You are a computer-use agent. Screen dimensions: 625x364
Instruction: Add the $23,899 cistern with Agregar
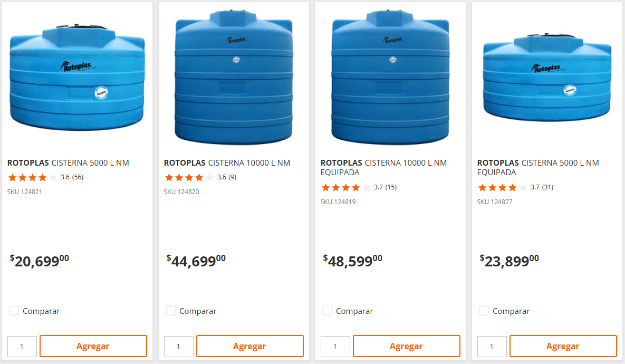point(563,346)
